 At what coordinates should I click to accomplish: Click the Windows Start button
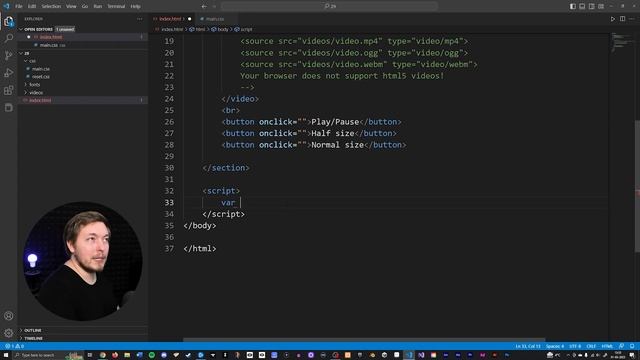6,355
